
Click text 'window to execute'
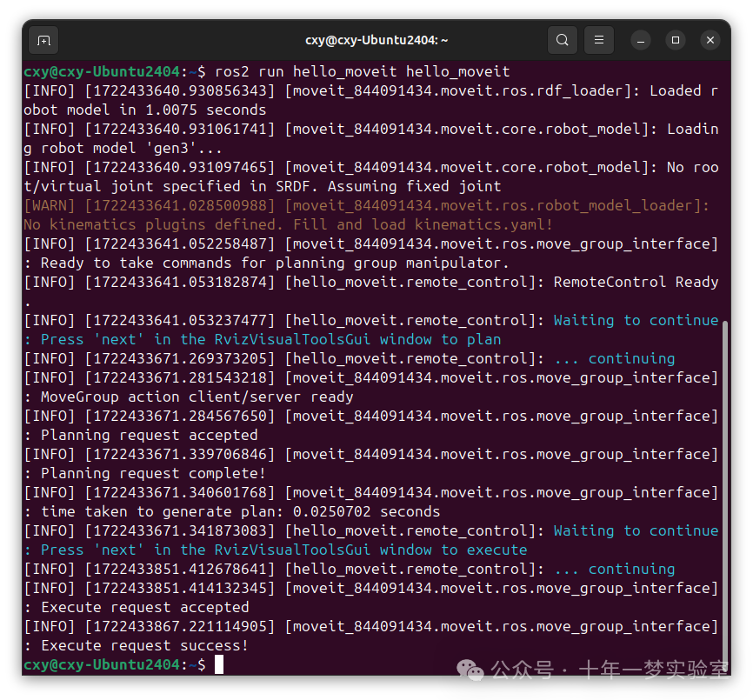click(x=453, y=550)
